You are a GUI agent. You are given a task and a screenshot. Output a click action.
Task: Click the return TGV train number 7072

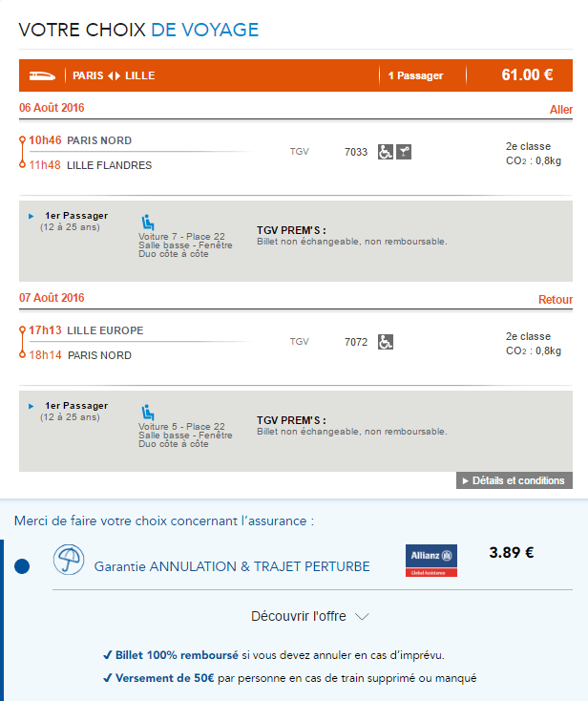pos(356,342)
